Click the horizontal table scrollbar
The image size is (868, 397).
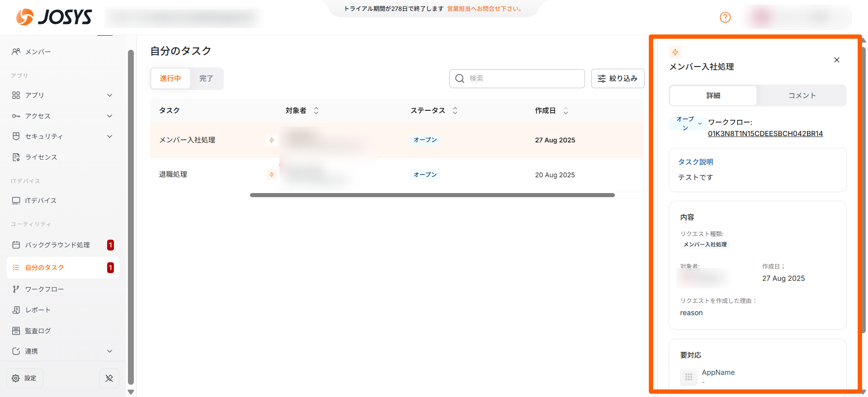click(432, 195)
